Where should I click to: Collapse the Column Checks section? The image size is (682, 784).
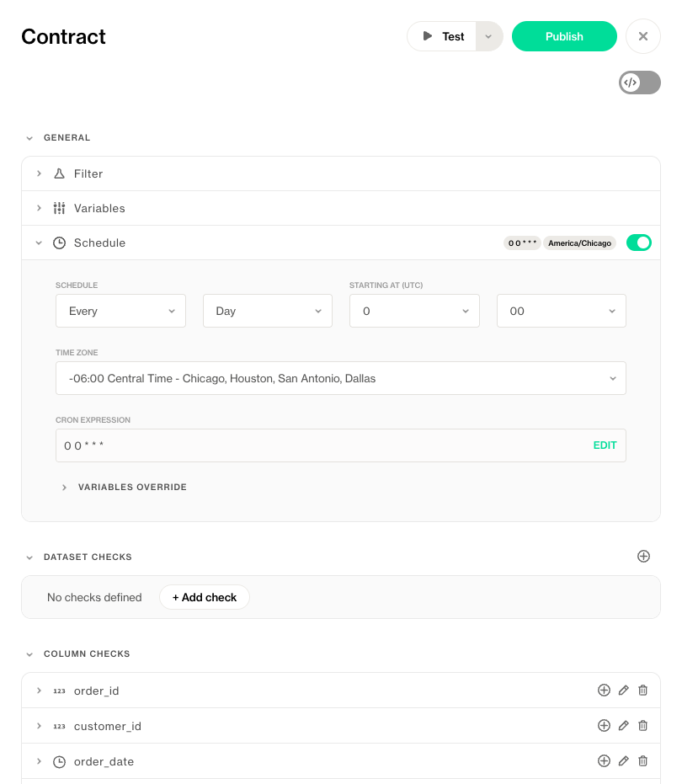coord(29,654)
